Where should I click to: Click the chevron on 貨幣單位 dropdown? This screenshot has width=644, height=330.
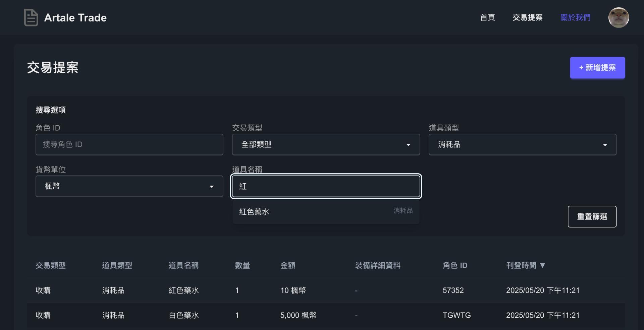[x=212, y=187]
